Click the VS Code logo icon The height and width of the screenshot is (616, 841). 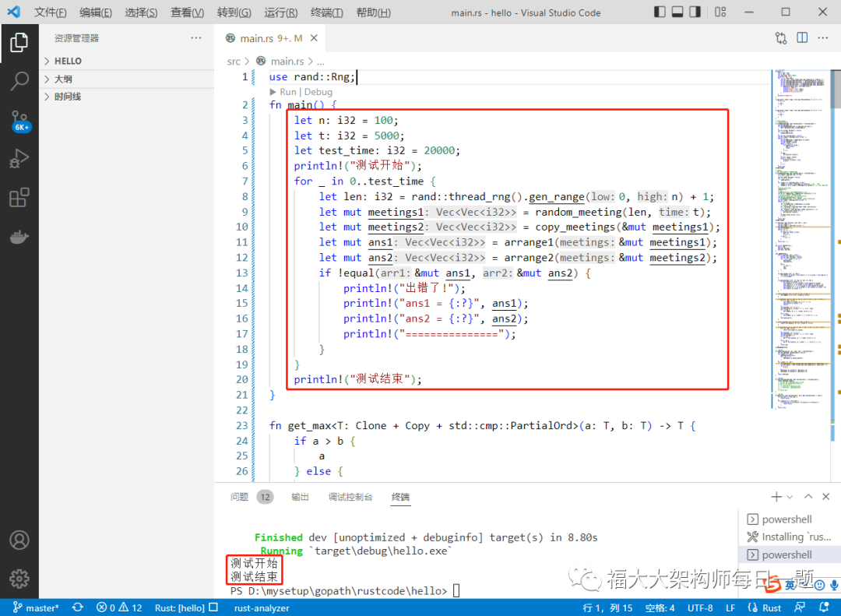pos(13,12)
